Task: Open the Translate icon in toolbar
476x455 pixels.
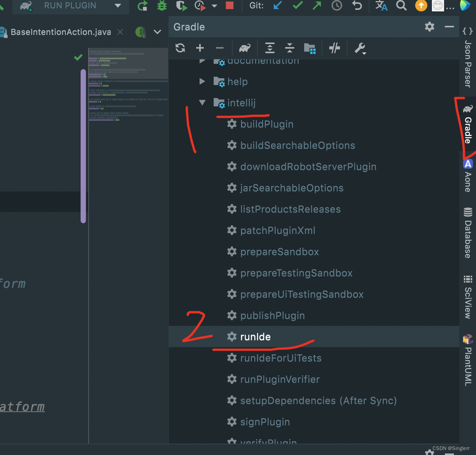Action: (381, 5)
